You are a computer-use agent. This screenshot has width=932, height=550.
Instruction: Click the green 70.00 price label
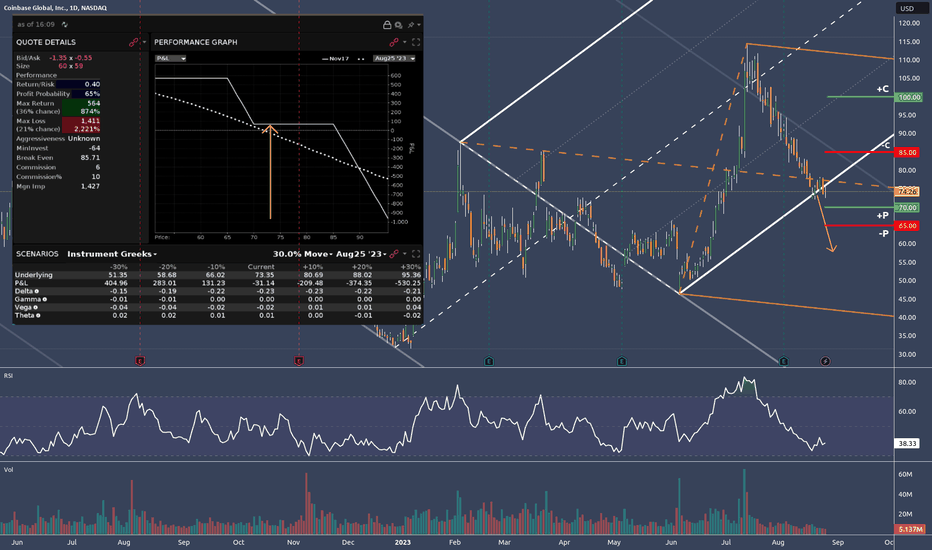pos(907,208)
